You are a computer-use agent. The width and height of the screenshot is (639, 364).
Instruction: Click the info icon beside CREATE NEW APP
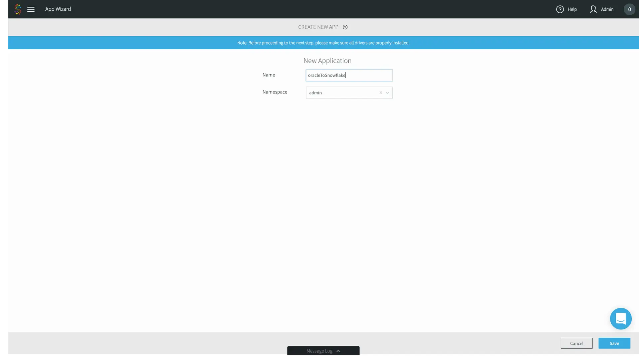pos(345,27)
